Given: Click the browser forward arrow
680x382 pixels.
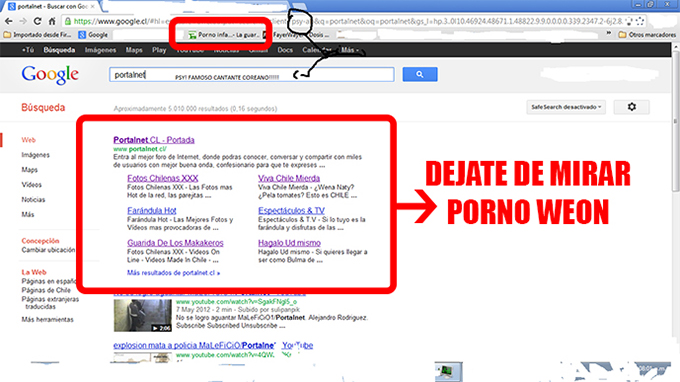Looking at the screenshot, I should coord(23,21).
